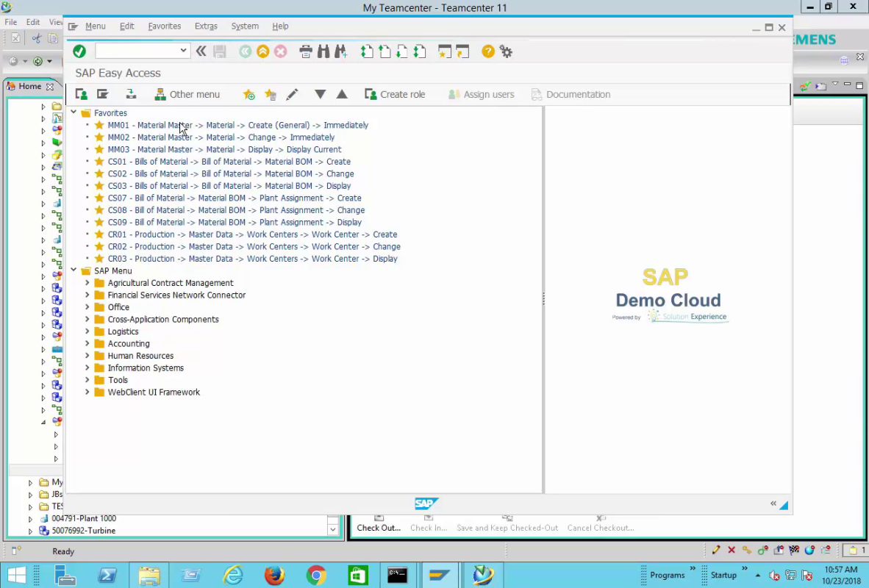
Task: Click the SAP Business Workplace icon
Action: (131, 94)
